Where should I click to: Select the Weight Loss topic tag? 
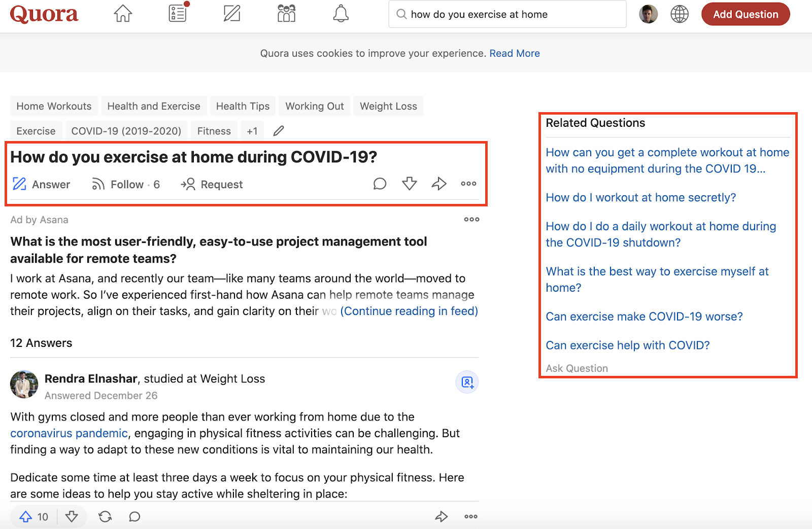click(x=388, y=106)
